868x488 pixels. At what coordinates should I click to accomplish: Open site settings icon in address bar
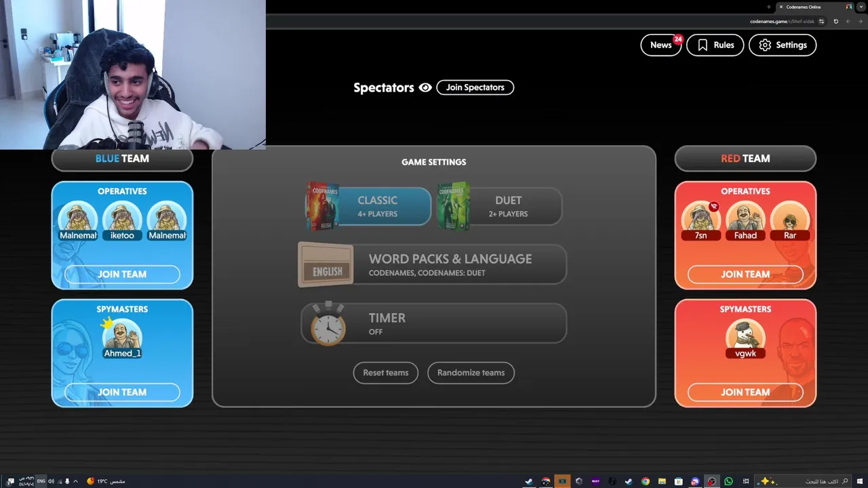tap(821, 21)
